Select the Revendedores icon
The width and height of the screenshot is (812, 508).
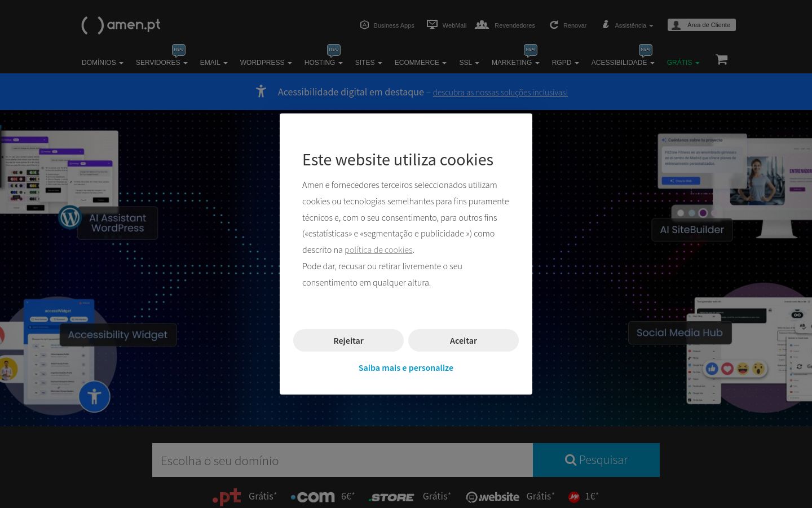pyautogui.click(x=482, y=25)
